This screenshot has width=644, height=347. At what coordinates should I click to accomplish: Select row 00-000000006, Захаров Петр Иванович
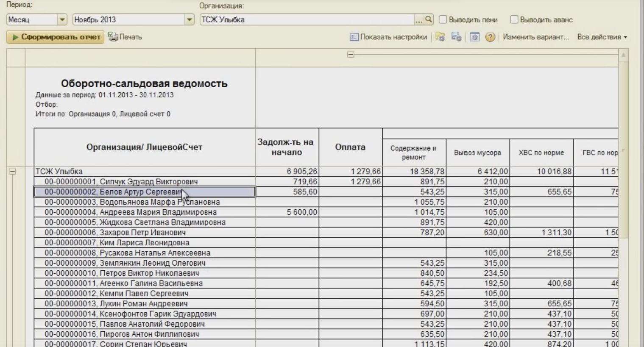(145, 232)
